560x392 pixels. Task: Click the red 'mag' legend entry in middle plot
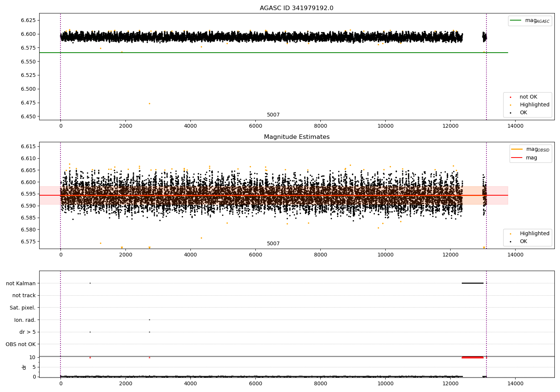tap(517, 158)
